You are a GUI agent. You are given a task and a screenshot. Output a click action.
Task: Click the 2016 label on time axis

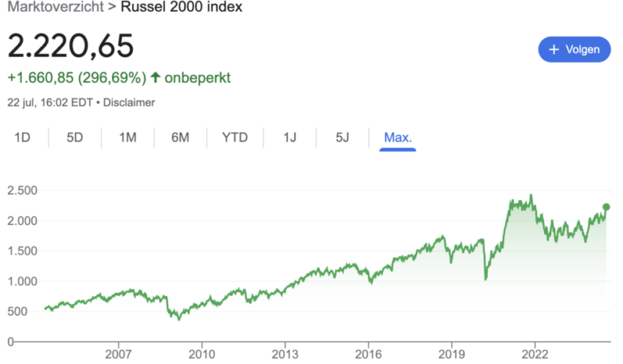[369, 354]
